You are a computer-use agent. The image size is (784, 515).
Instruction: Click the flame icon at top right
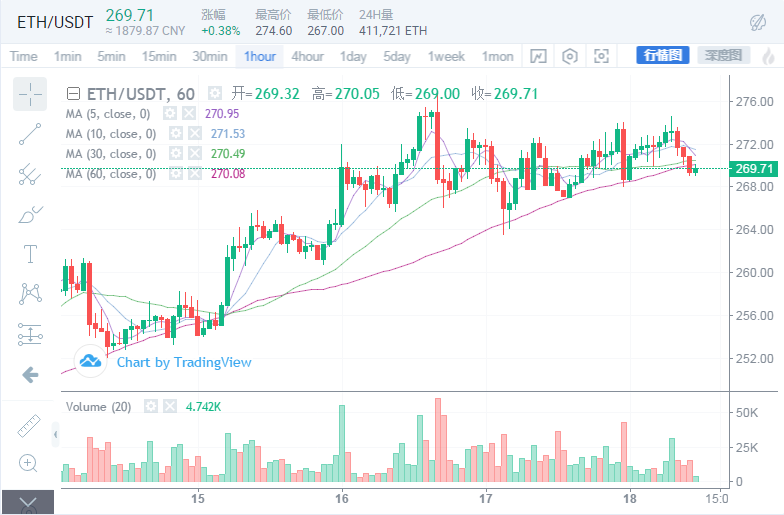pos(768,56)
